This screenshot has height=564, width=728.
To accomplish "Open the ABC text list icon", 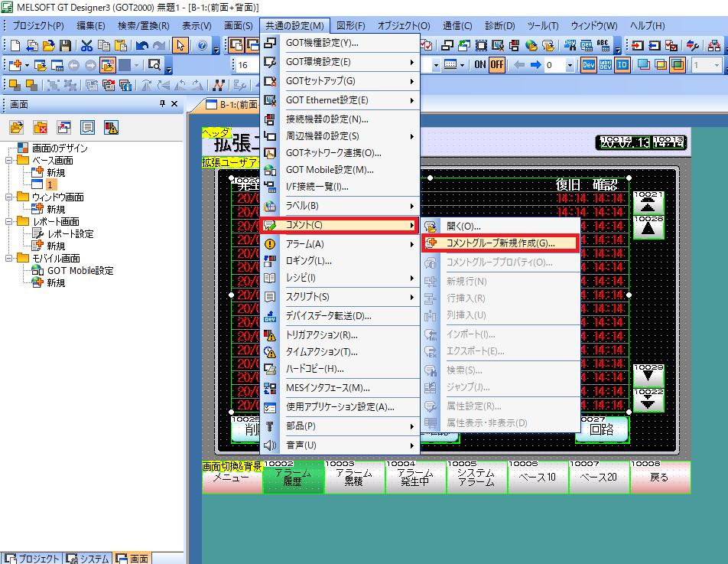I will point(603,45).
